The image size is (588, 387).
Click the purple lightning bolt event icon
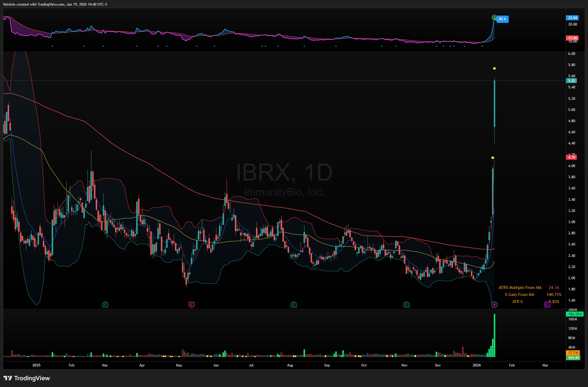click(x=494, y=305)
